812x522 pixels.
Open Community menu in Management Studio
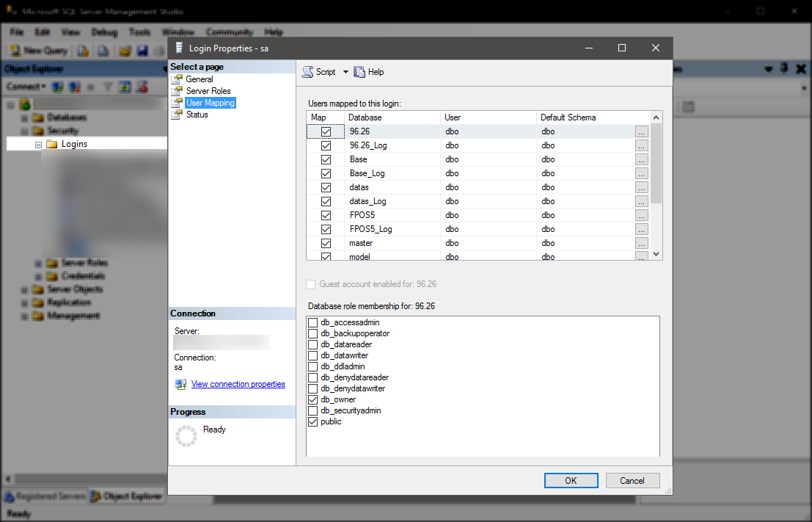pyautogui.click(x=229, y=32)
